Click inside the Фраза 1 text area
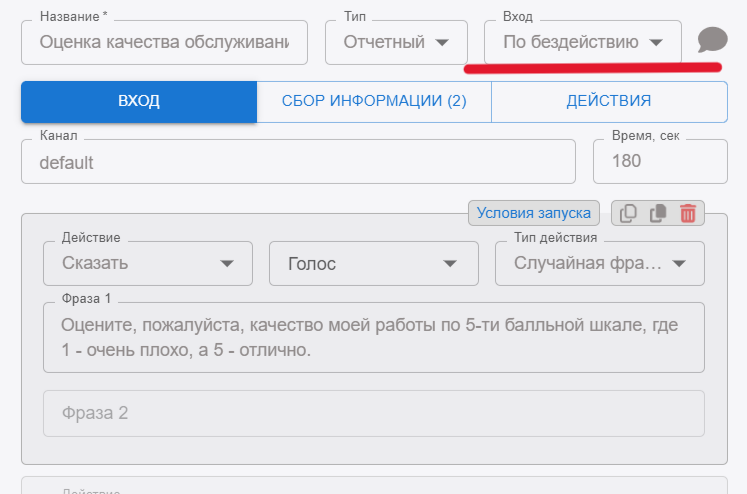The height and width of the screenshot is (494, 747). (x=373, y=338)
